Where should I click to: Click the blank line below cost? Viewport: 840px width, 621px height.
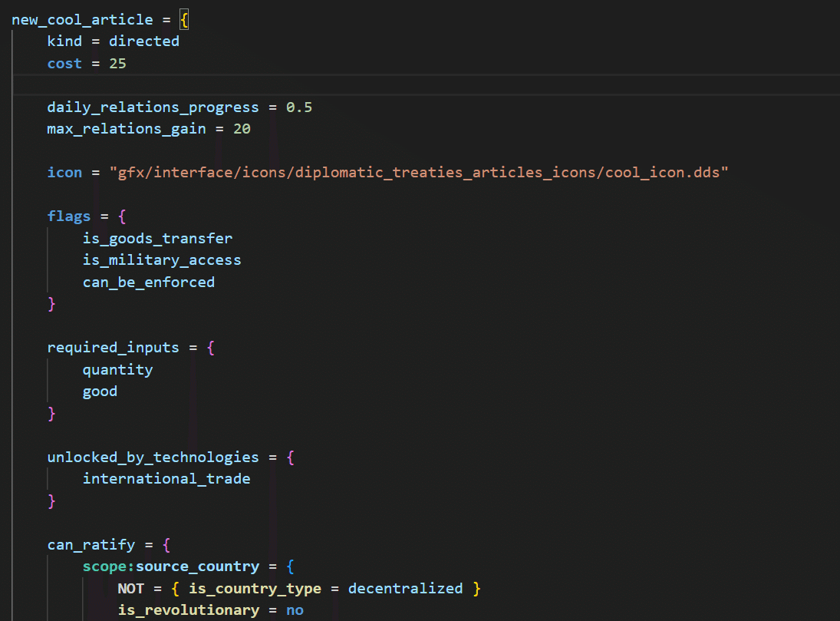coord(426,84)
